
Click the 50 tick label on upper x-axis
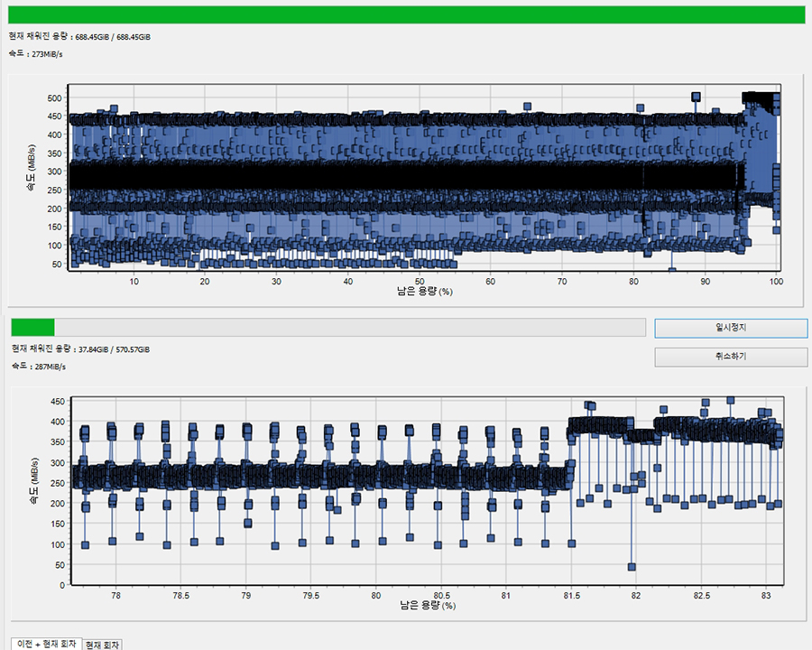pyautogui.click(x=420, y=282)
